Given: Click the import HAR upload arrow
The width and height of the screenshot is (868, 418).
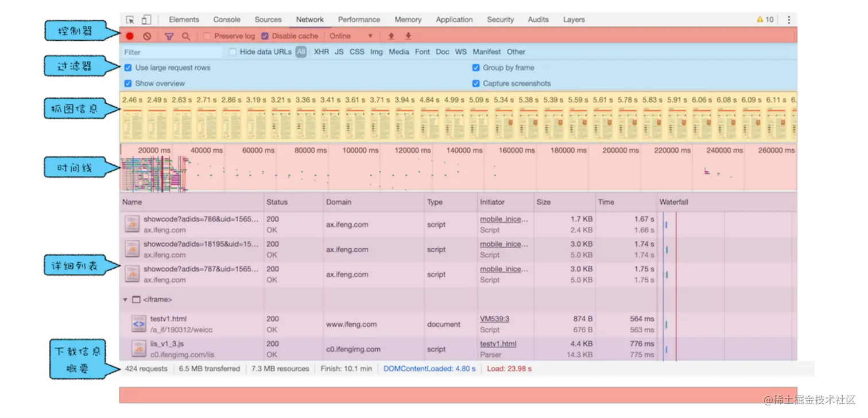Looking at the screenshot, I should (391, 36).
